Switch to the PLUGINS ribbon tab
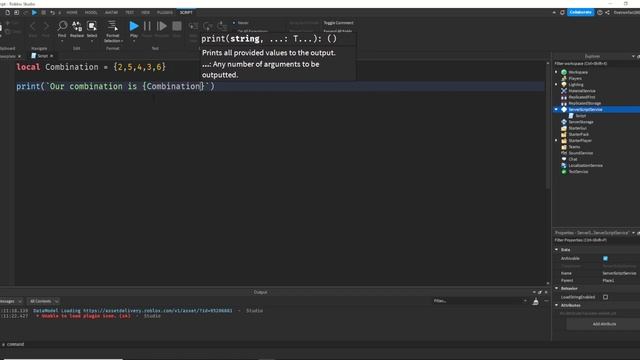This screenshot has height=360, width=640. [165, 13]
